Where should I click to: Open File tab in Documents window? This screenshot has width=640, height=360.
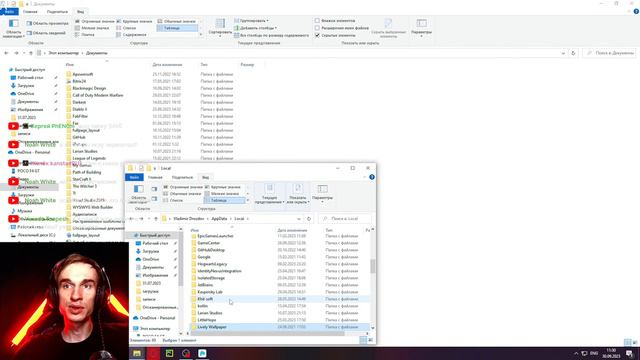coord(9,12)
